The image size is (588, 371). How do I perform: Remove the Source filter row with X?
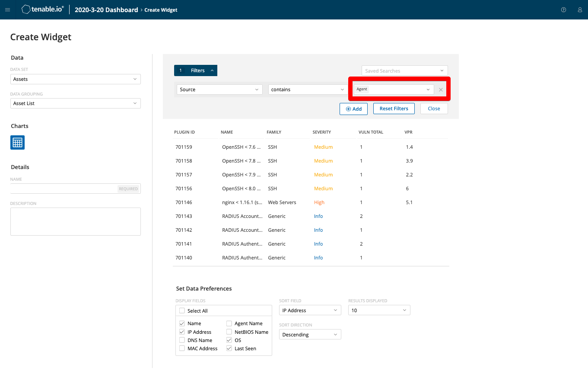pyautogui.click(x=441, y=90)
